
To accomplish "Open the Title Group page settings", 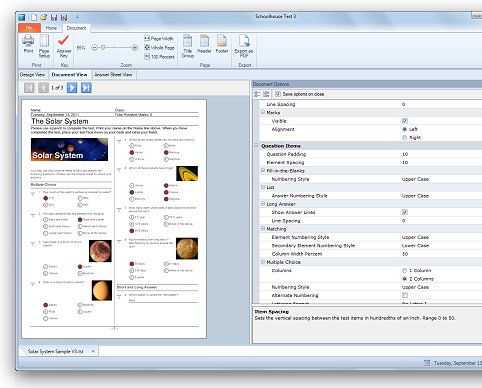I will coord(188,46).
